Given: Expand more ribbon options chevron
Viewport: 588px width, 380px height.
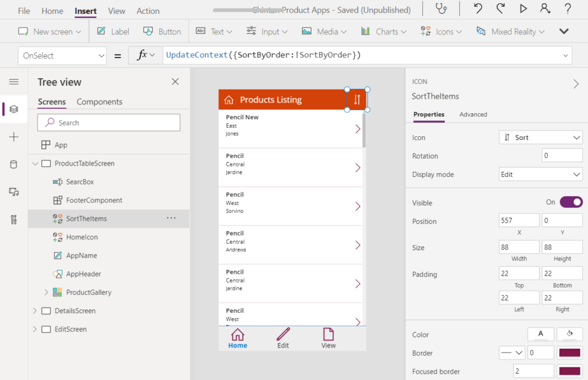Looking at the screenshot, I should pyautogui.click(x=564, y=31).
